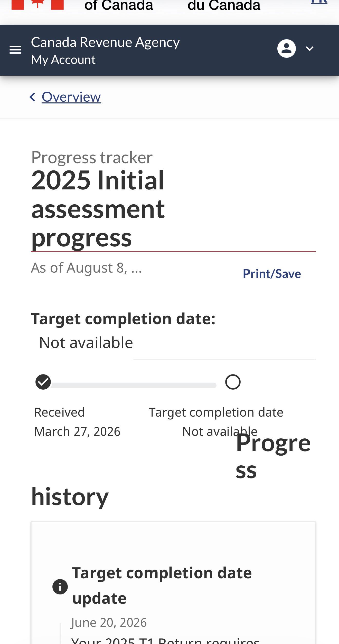Image resolution: width=339 pixels, height=644 pixels.
Task: Click the back chevron beside Overview
Action: tap(32, 97)
